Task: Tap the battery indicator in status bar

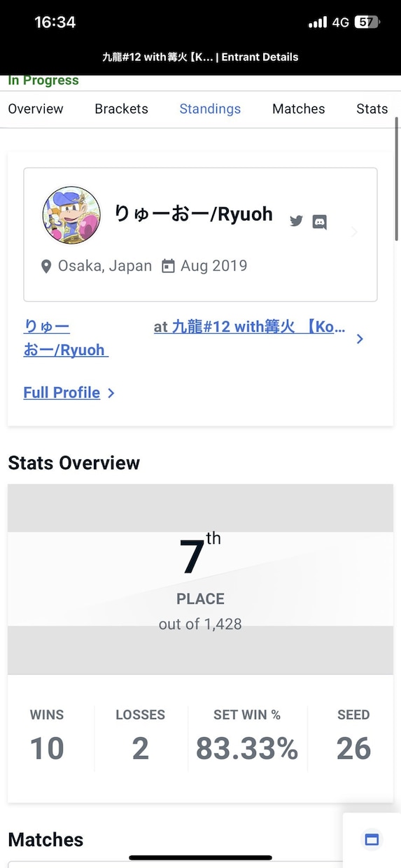Action: click(367, 22)
